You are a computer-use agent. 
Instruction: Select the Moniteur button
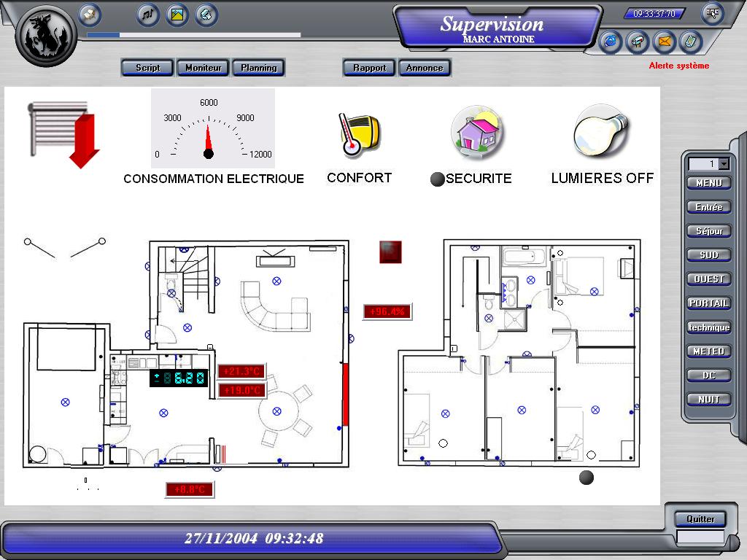(203, 68)
